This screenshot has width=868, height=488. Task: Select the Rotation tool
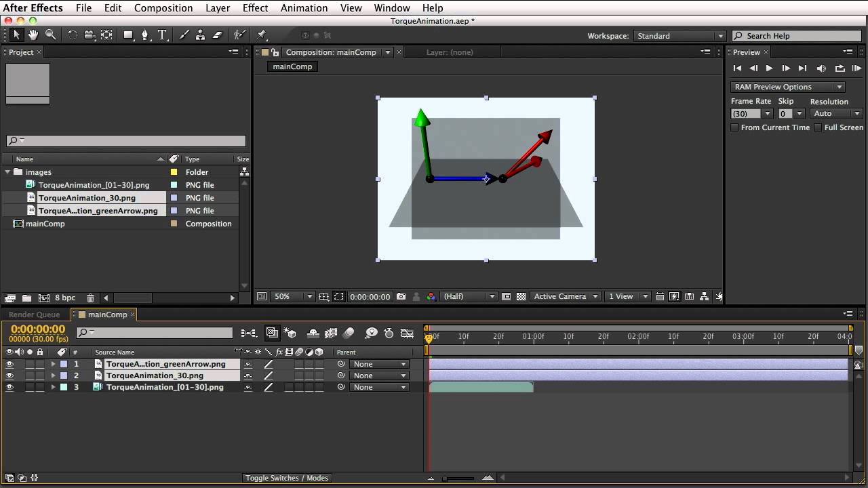tap(73, 35)
